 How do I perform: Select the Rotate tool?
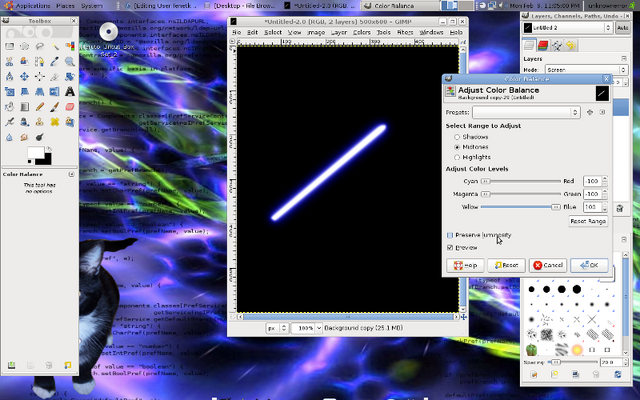click(x=70, y=77)
